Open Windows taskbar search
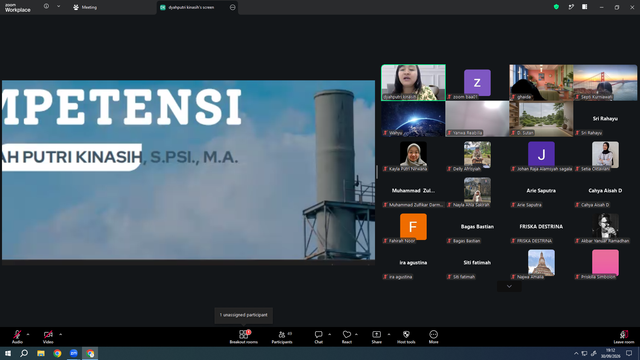640x360 pixels. coord(24,353)
